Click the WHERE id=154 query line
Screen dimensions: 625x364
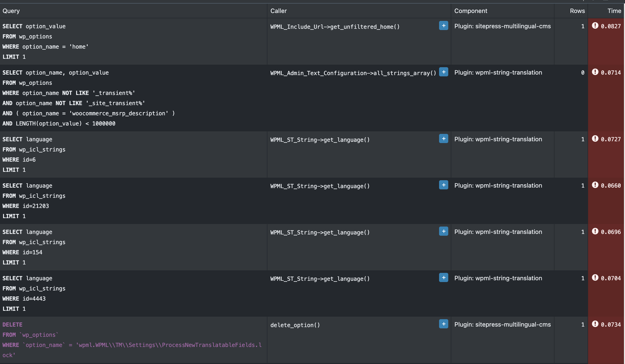[x=22, y=252]
